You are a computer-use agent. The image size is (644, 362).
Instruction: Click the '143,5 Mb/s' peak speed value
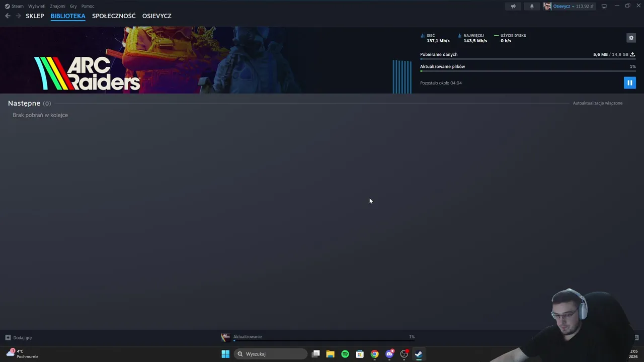pos(475,41)
